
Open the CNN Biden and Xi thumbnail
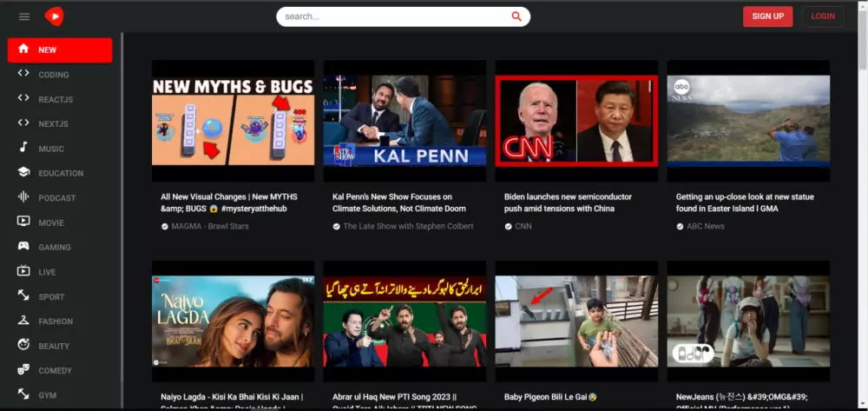pyautogui.click(x=576, y=121)
